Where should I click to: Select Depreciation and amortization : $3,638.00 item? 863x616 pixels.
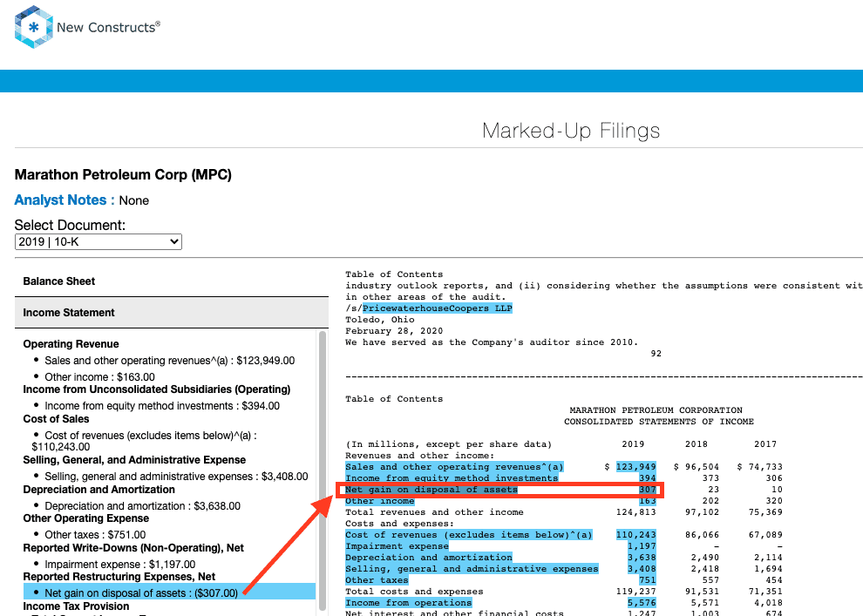[143, 506]
